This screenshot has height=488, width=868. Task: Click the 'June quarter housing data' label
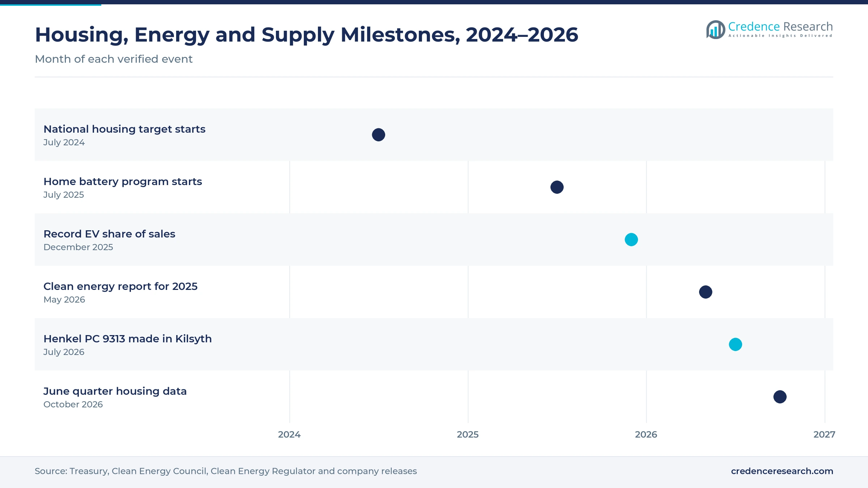(115, 391)
